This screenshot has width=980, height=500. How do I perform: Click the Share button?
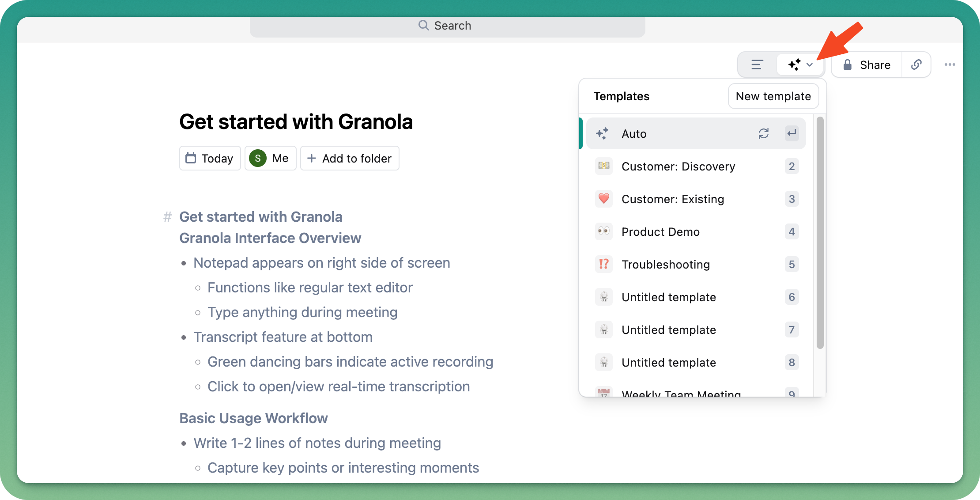coord(874,65)
